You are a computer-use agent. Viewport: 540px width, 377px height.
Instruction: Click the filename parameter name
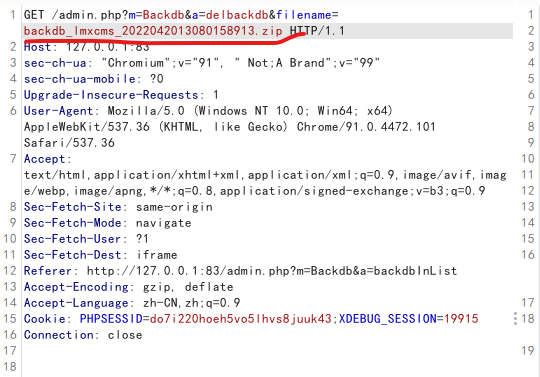[x=304, y=15]
